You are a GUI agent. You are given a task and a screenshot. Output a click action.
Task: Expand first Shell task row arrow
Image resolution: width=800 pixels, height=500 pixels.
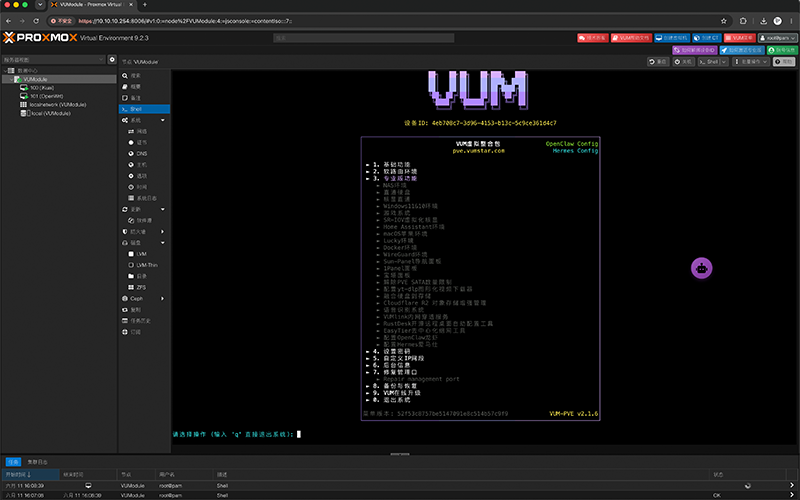tap(792, 486)
